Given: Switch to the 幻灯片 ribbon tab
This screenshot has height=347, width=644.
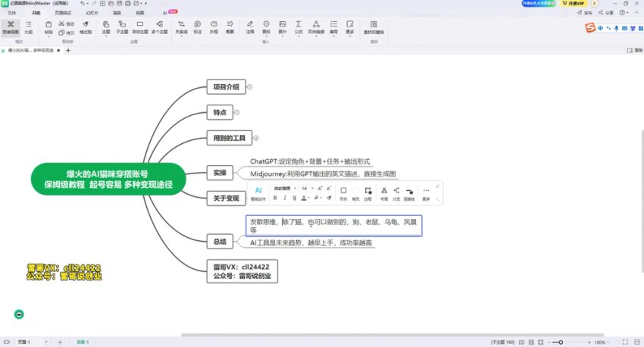Looking at the screenshot, I should click(x=92, y=13).
